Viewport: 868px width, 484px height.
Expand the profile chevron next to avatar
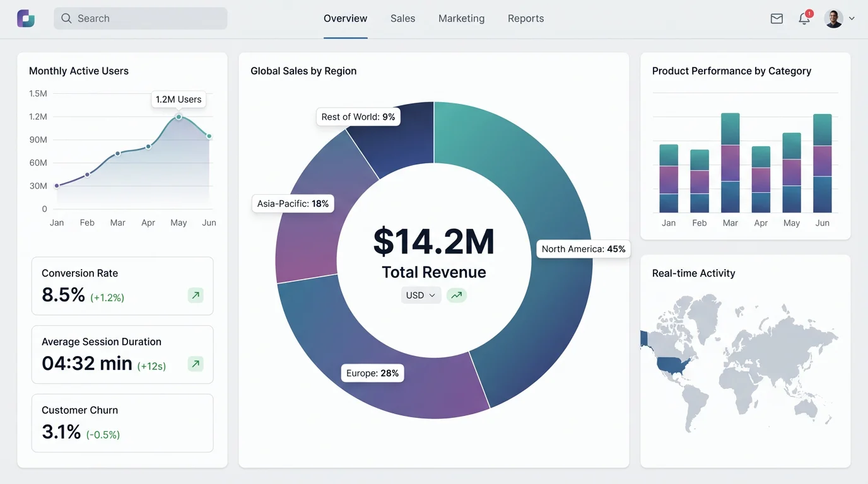[852, 18]
